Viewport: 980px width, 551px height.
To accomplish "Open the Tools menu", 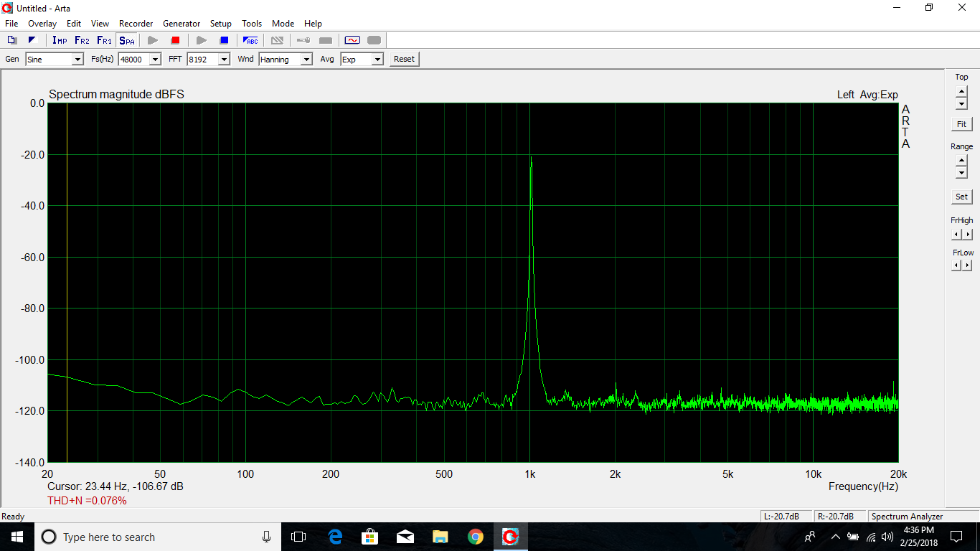I will (x=252, y=24).
